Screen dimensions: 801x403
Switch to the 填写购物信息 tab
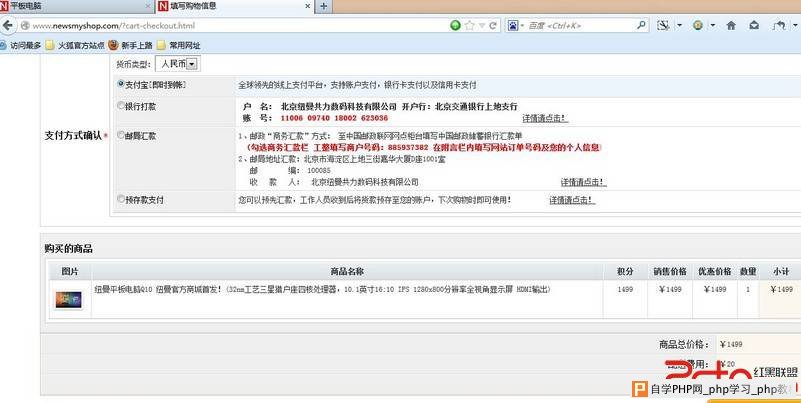pyautogui.click(x=235, y=6)
